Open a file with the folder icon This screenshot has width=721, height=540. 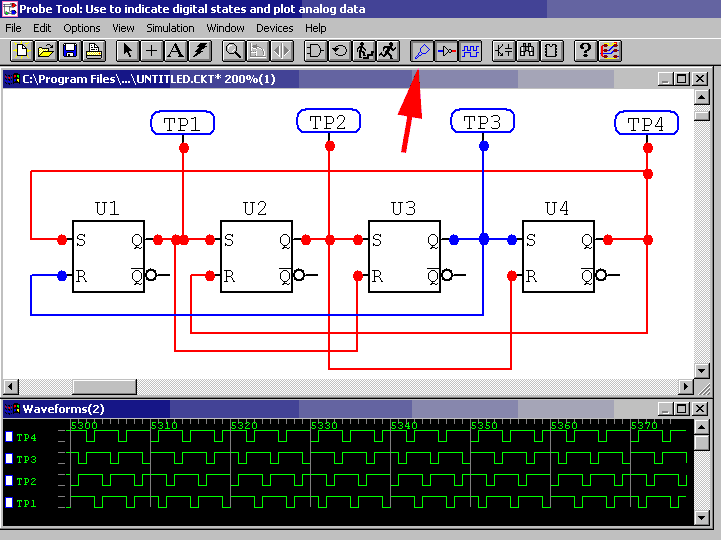point(46,51)
